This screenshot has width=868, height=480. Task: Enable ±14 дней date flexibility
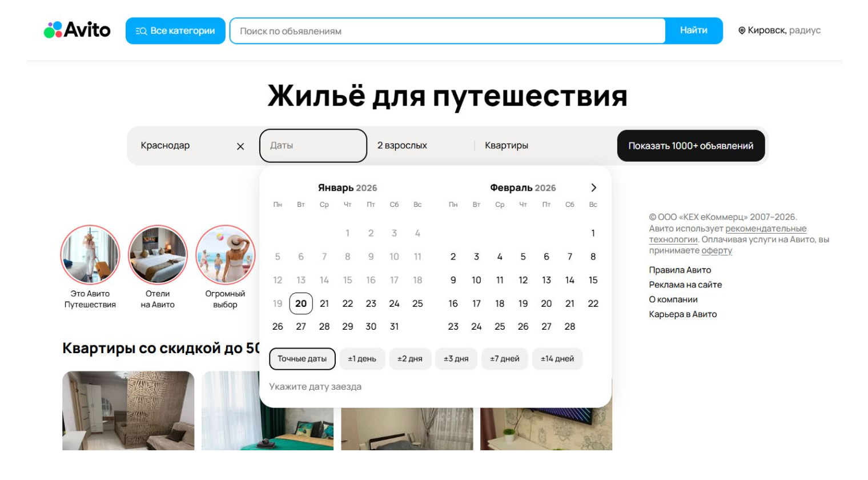[x=557, y=359]
